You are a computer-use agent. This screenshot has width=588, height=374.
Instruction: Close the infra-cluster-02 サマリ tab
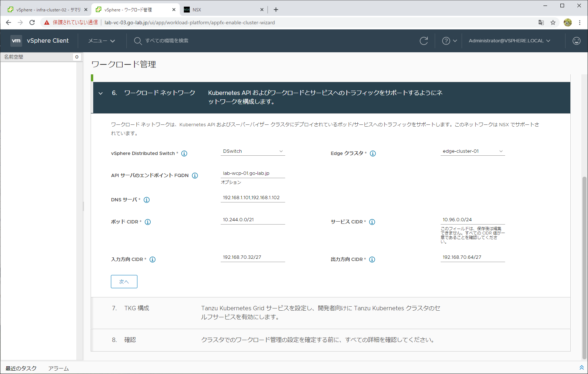coord(86,10)
